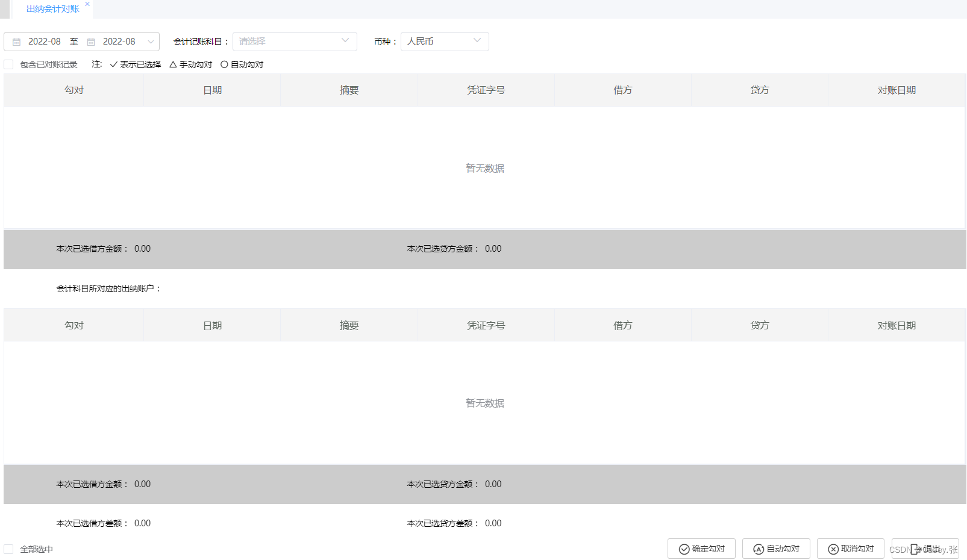Open the end month field after 至
This screenshot has width=967, height=560.
click(x=119, y=42)
